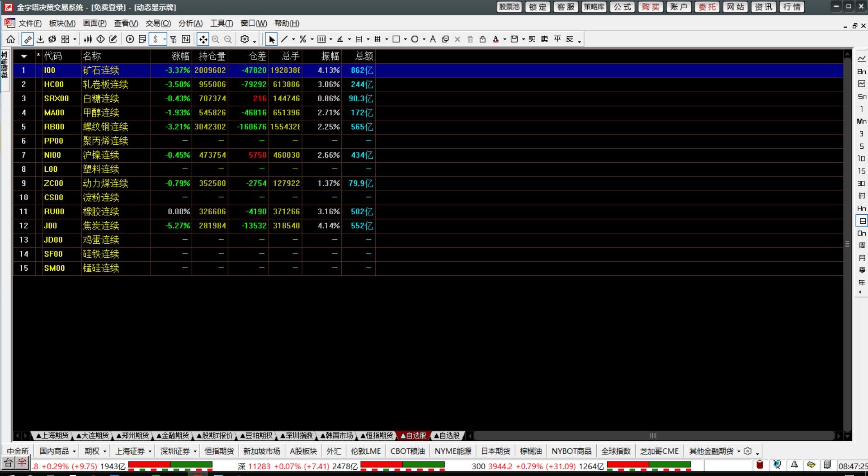
Task: Click the circular play icon
Action: [130, 39]
